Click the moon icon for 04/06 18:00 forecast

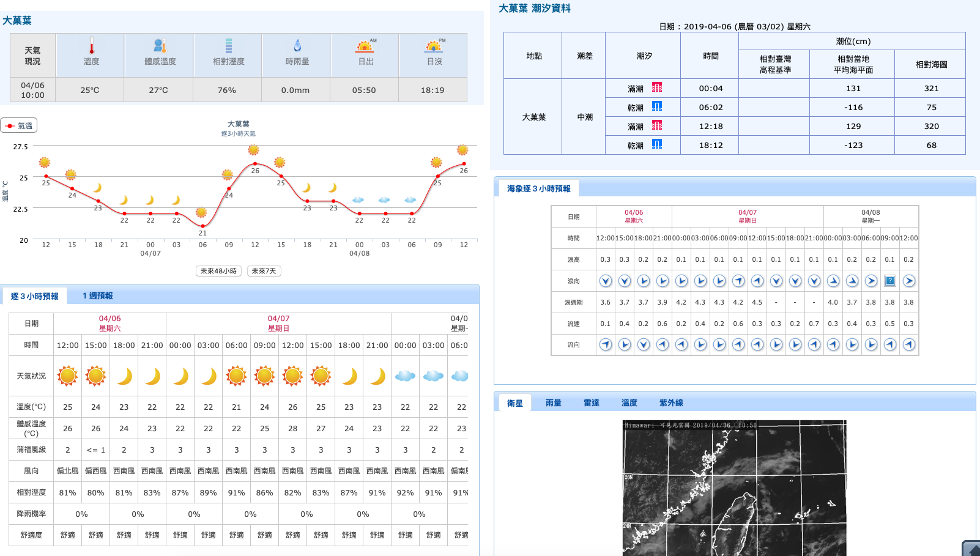(x=124, y=376)
